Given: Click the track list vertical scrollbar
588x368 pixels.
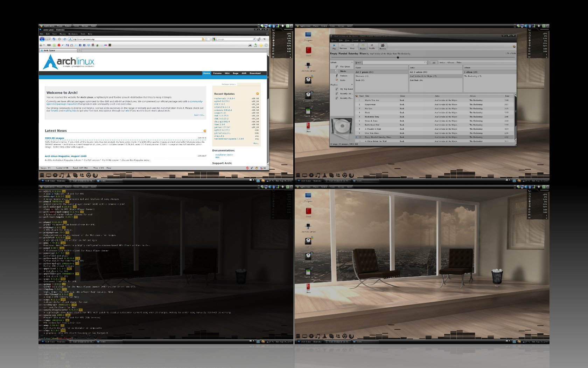Looking at the screenshot, I should pos(515,117).
